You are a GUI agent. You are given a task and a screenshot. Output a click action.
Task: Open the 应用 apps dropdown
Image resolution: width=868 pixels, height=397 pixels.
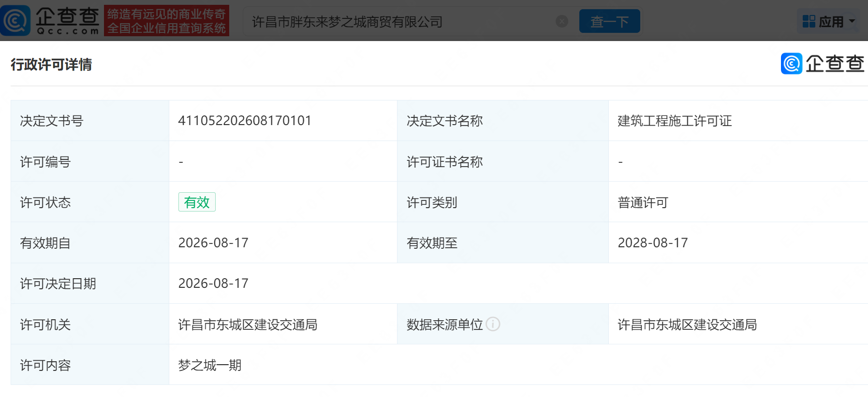tap(829, 21)
